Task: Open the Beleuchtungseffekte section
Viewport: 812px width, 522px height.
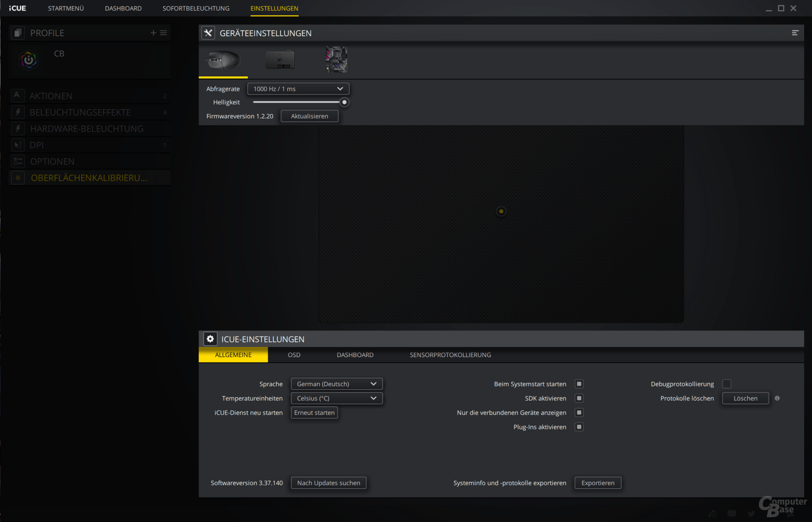Action: 90,112
